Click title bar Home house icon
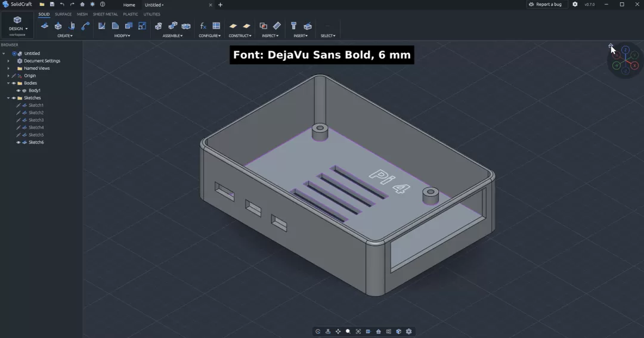 [x=82, y=5]
